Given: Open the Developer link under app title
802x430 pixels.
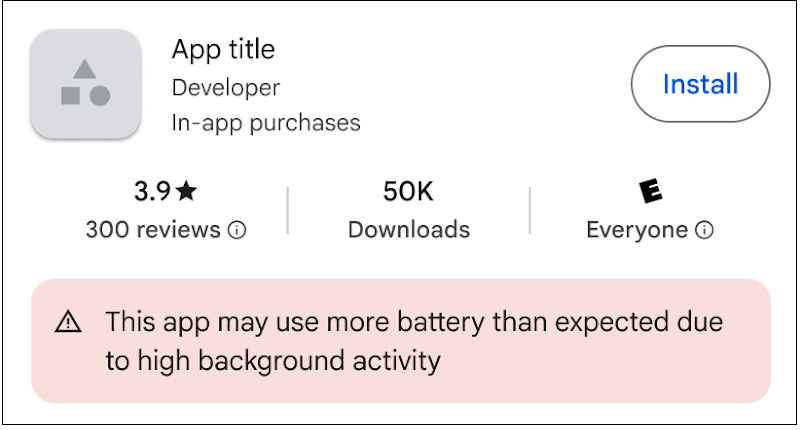Looking at the screenshot, I should pyautogui.click(x=226, y=87).
